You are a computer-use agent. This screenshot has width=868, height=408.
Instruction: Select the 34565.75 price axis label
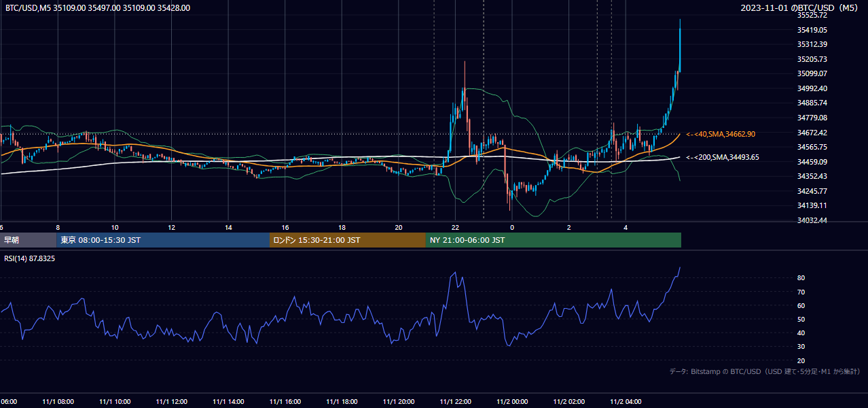pyautogui.click(x=812, y=147)
